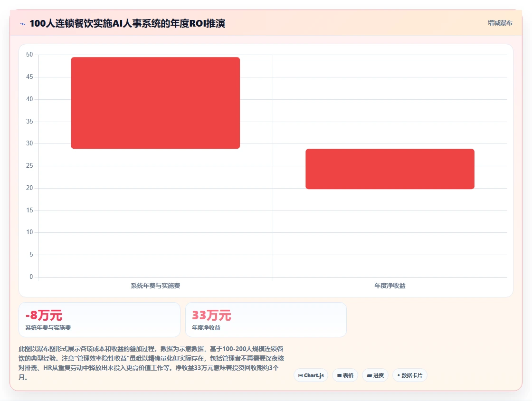Viewport: 532px width, 401px height.
Task: Click the description paragraph starting 此图以瀑布图形式
Action: coord(152,363)
